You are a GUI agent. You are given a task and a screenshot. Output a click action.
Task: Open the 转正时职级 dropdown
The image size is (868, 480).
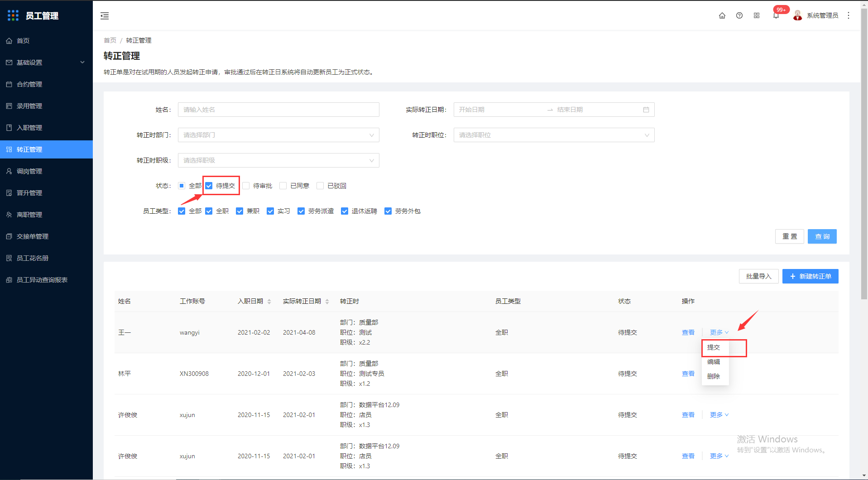278,160
